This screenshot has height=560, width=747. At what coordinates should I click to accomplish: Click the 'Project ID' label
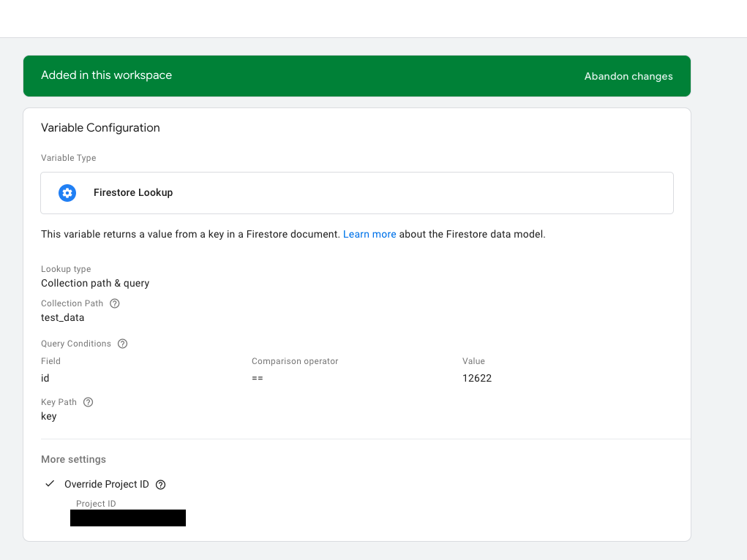96,504
